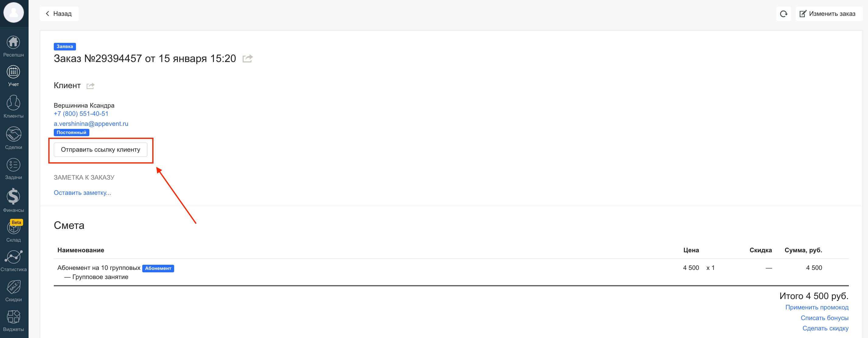Click the client phone number link
The width and height of the screenshot is (868, 338).
(81, 114)
